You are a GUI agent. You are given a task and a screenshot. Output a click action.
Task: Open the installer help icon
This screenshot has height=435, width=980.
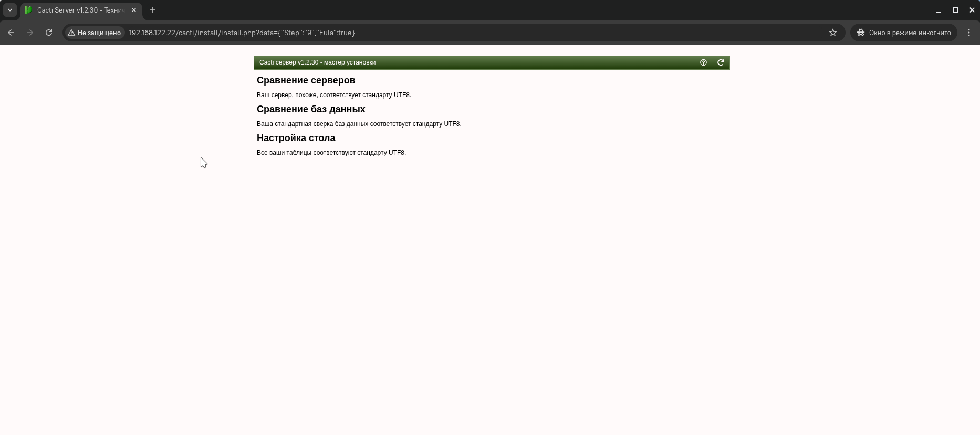703,62
